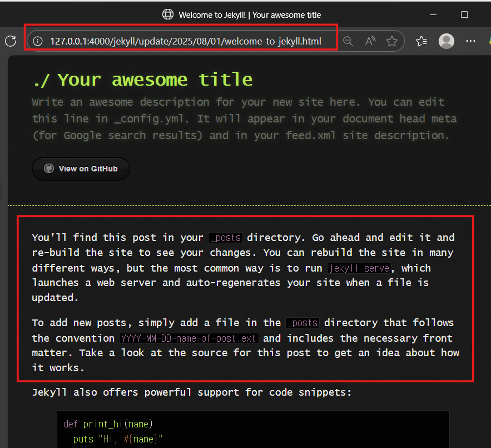Click the first '_posts' code snippet
491x448 pixels.
tap(225, 238)
